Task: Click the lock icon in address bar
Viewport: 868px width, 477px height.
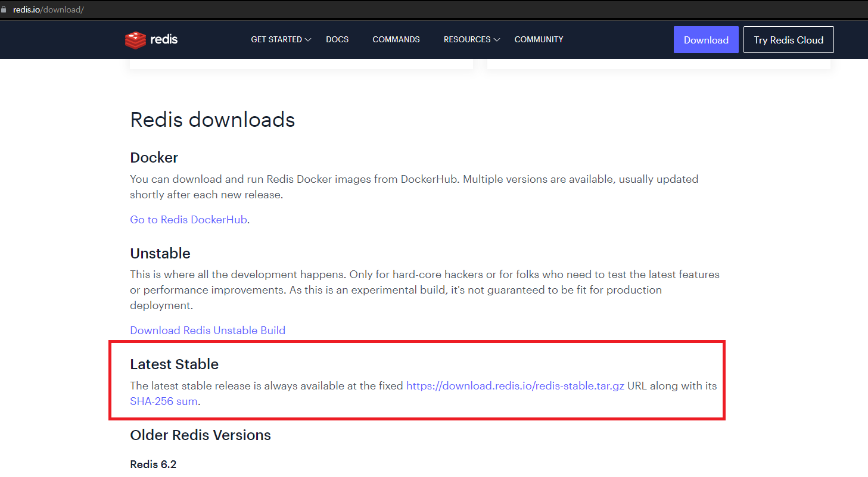Action: coord(4,10)
